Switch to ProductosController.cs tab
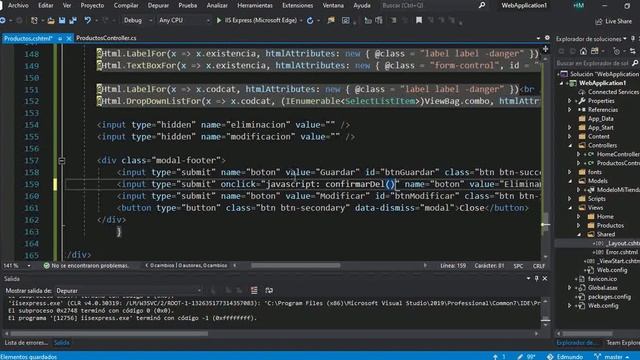The image size is (640, 360). point(106,38)
